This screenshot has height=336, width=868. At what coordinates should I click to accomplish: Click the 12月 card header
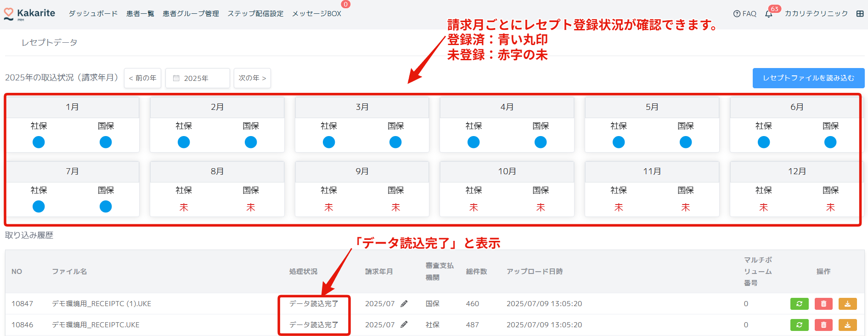797,171
